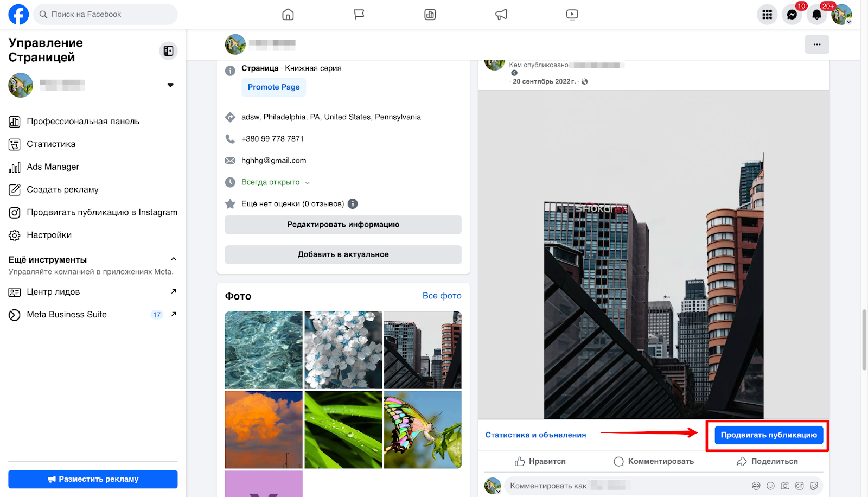The width and height of the screenshot is (868, 497).
Task: Click the address adsw, Philadelphia text
Action: click(x=331, y=117)
